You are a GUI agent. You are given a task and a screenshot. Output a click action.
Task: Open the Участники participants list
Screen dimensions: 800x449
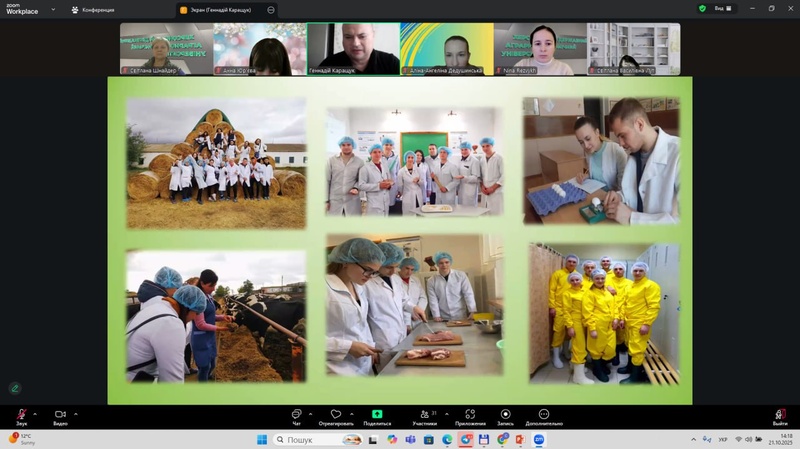(x=423, y=414)
